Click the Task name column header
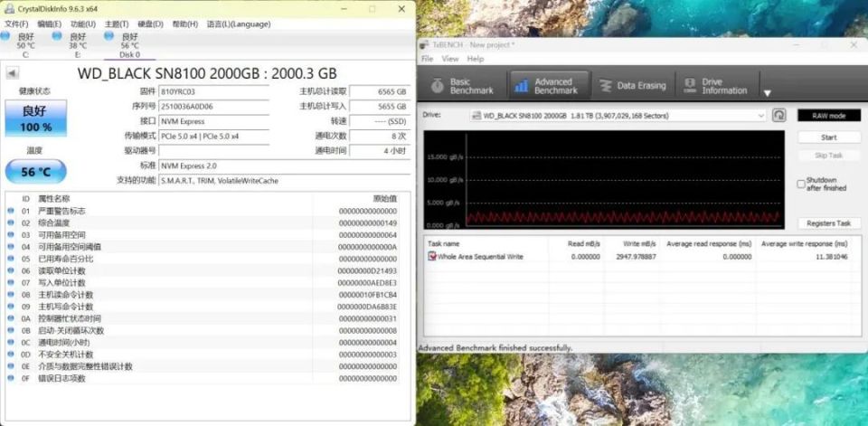This screenshot has height=426, width=868. click(x=486, y=243)
